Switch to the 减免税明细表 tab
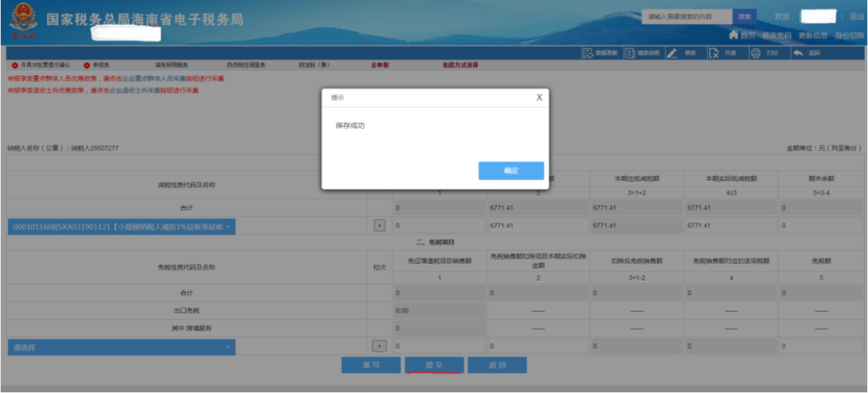The height and width of the screenshot is (393, 868). 171,64
